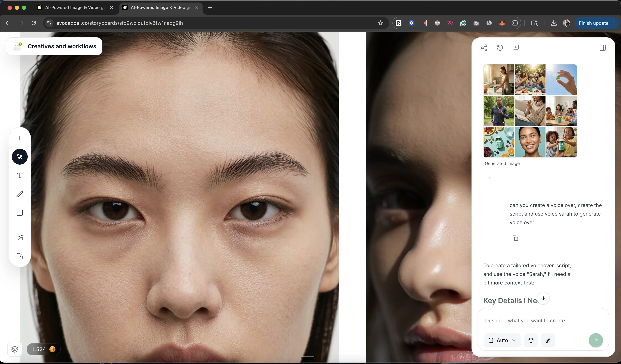Viewport: 621px width, 364px height.
Task: Start a new chat with plus-bubble icon
Action: (516, 48)
